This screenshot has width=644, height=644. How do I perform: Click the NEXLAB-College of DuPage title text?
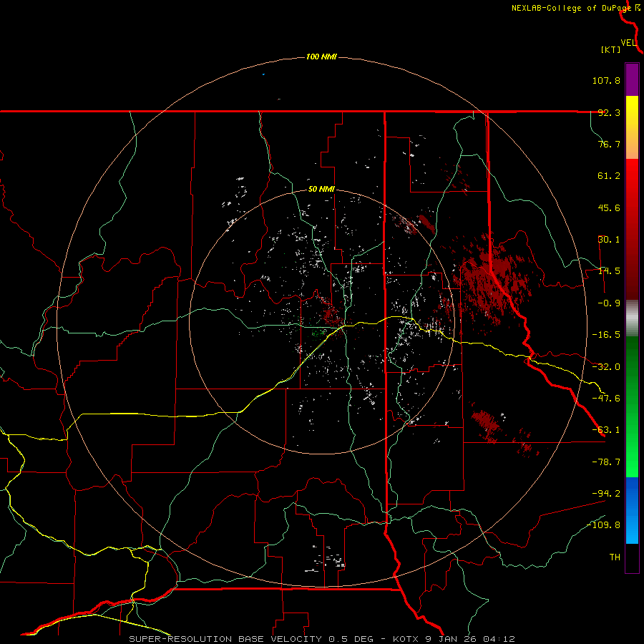[x=571, y=8]
